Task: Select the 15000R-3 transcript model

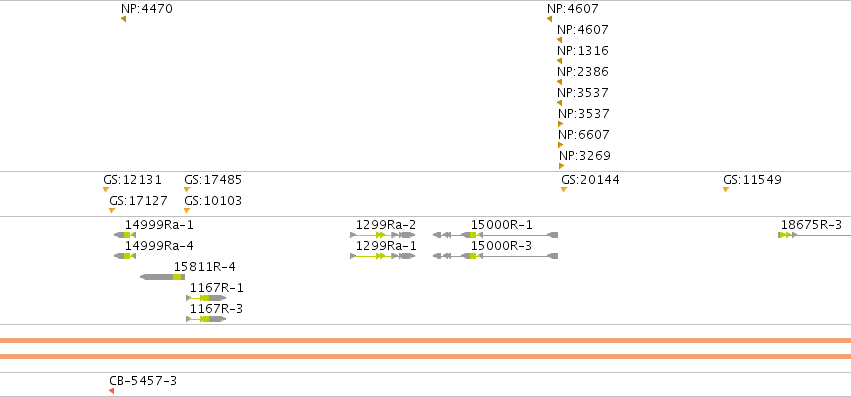Action: (496, 256)
